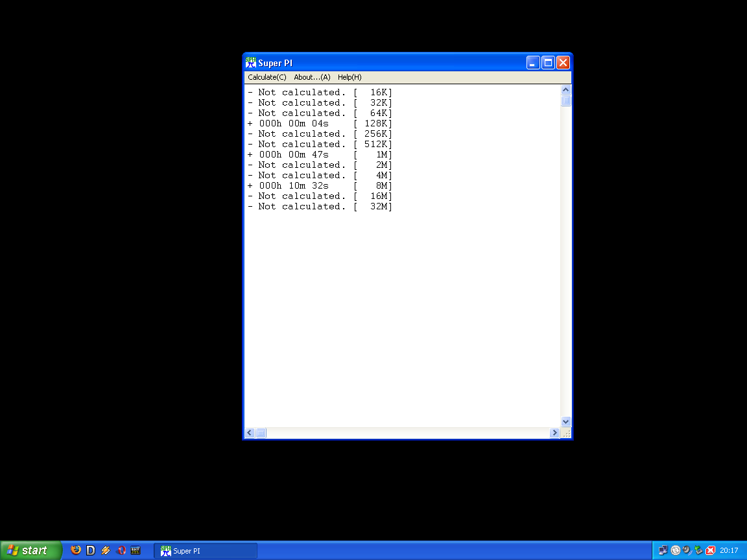Viewport: 747px width, 560px height.
Task: Click the 512K not calculated row
Action: 320,145
